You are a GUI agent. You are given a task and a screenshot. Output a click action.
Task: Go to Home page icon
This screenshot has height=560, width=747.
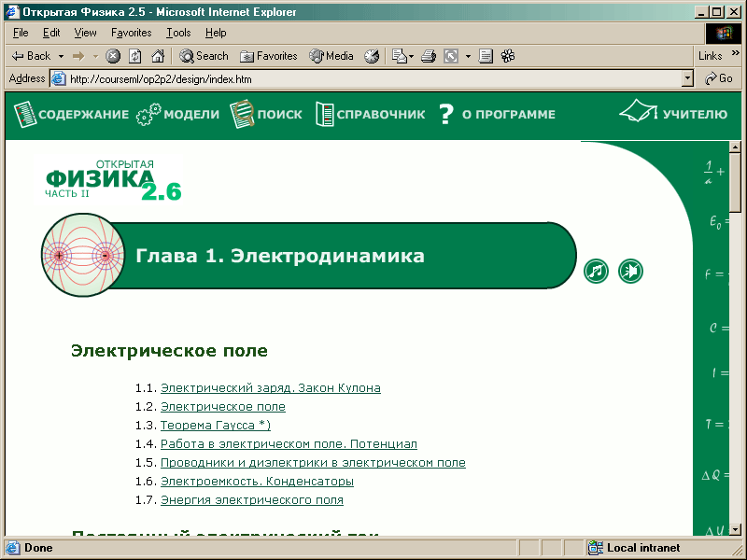coord(158,56)
